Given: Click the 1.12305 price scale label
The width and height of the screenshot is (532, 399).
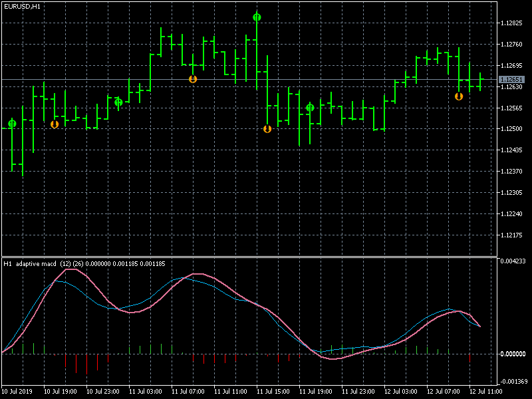Looking at the screenshot, I should (511, 192).
